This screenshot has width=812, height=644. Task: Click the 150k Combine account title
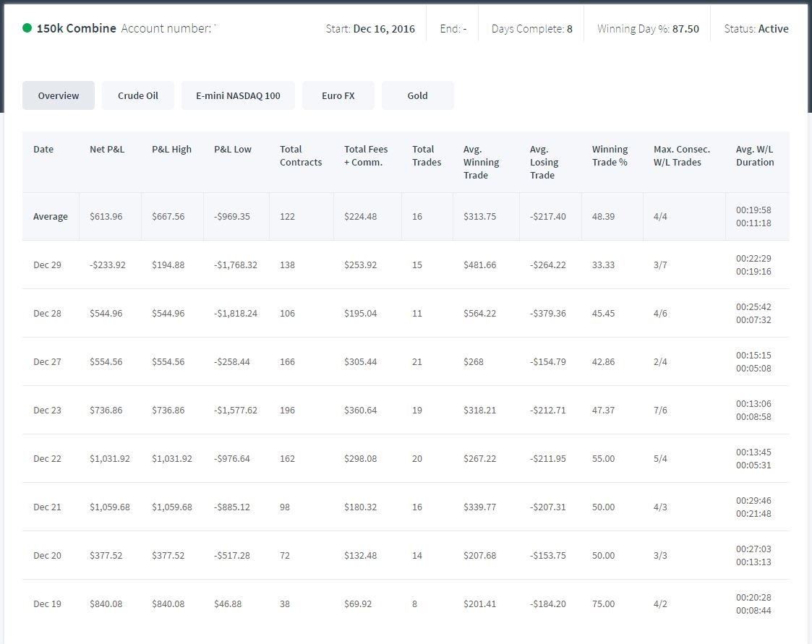[x=76, y=28]
